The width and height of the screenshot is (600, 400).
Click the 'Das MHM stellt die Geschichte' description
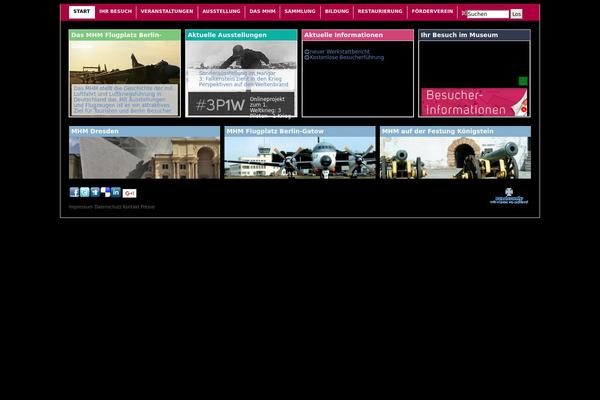[x=123, y=100]
